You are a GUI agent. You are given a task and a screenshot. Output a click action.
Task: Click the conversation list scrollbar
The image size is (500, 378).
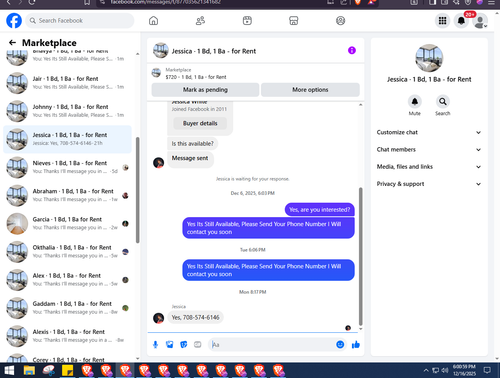click(138, 190)
